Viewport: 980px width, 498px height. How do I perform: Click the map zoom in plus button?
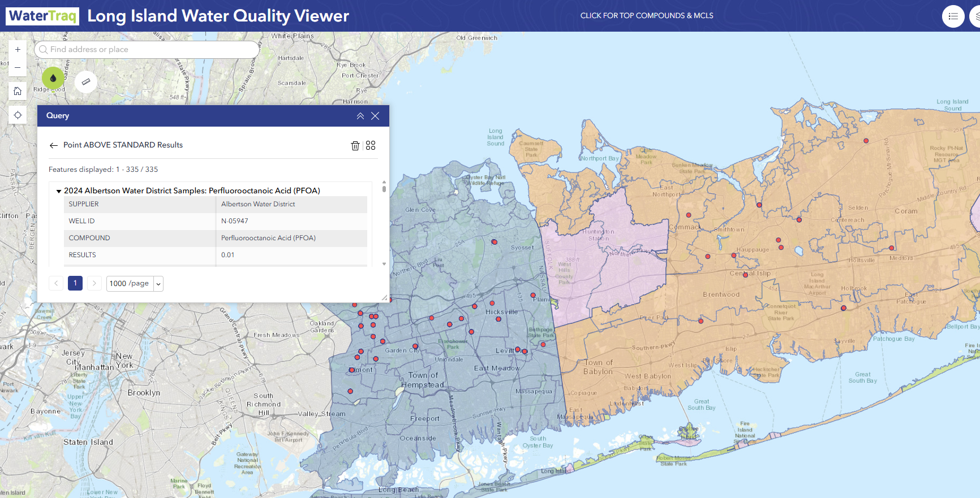(x=18, y=50)
